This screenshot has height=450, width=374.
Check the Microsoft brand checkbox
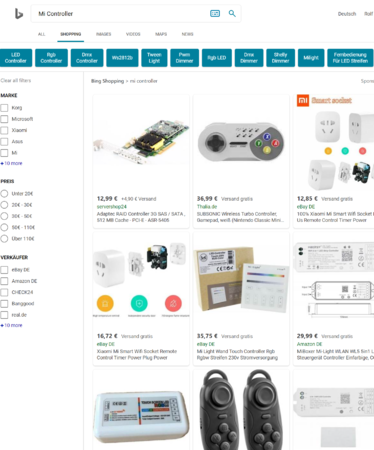coord(4,119)
